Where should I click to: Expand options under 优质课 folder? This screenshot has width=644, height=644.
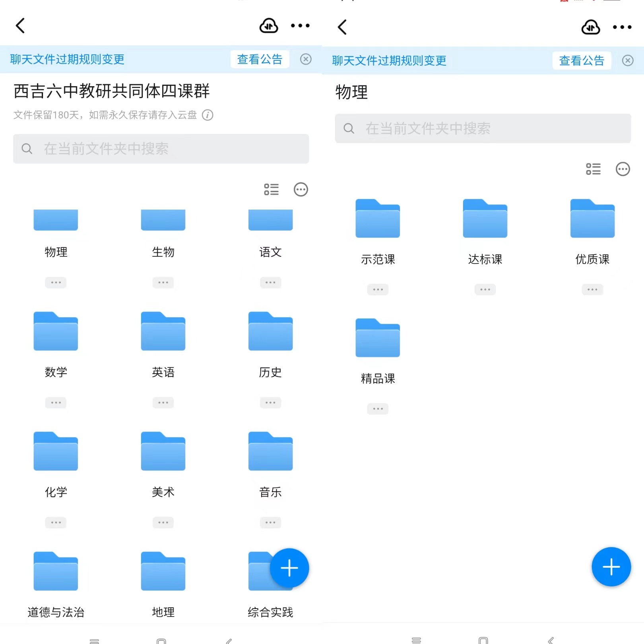(592, 290)
